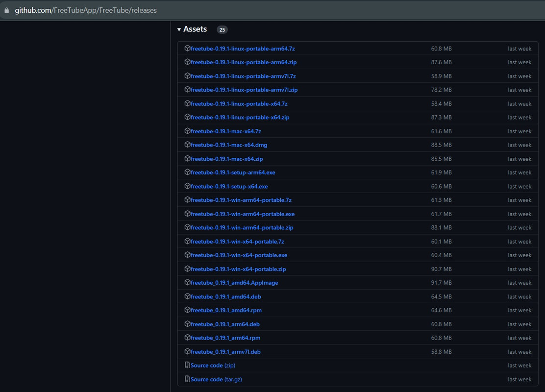This screenshot has width=545, height=392.
Task: Click the package icon beside win-x64-portable.exe
Action: [187, 255]
